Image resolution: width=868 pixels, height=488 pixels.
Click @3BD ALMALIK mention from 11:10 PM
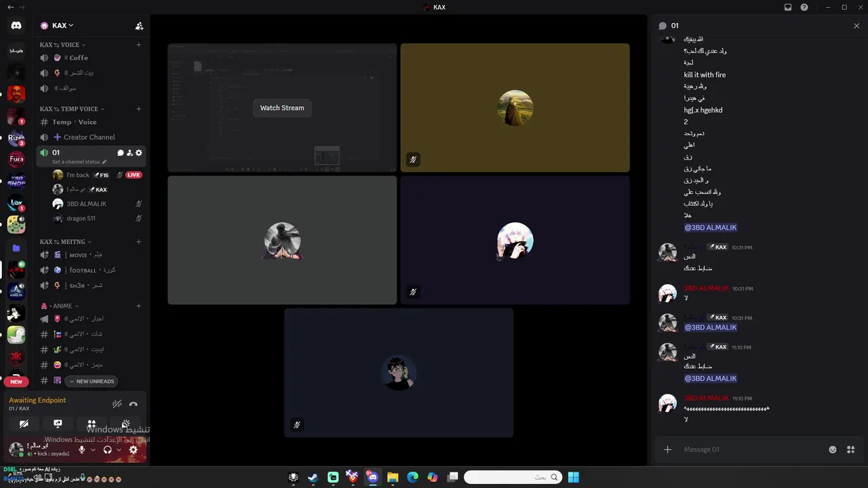pos(711,378)
